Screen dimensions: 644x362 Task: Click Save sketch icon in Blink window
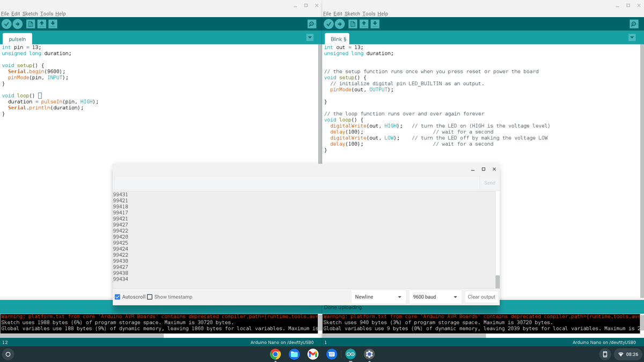[x=375, y=24]
